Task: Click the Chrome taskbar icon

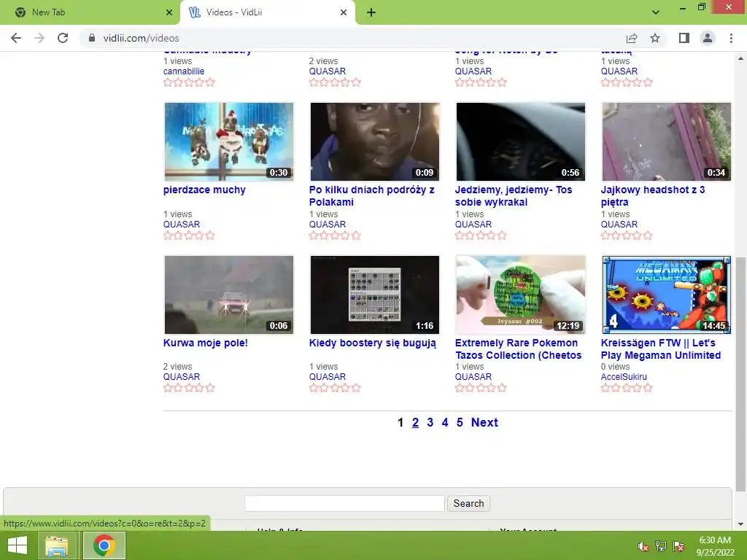Action: point(104,545)
